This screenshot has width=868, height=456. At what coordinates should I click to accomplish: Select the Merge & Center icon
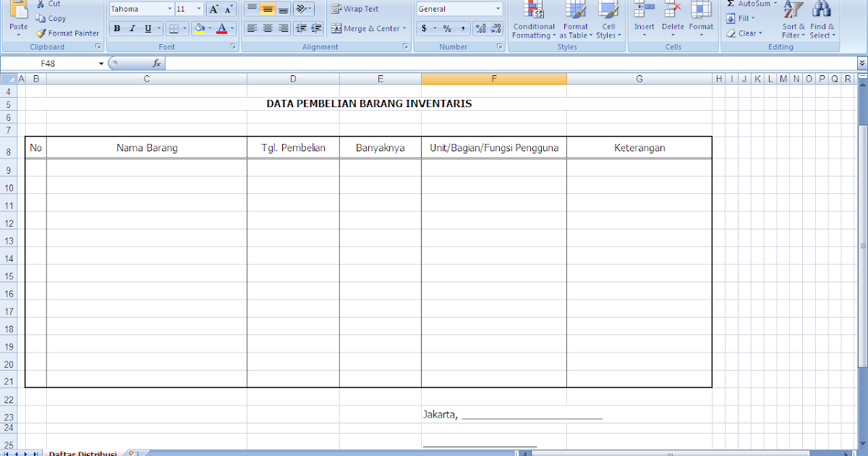337,28
